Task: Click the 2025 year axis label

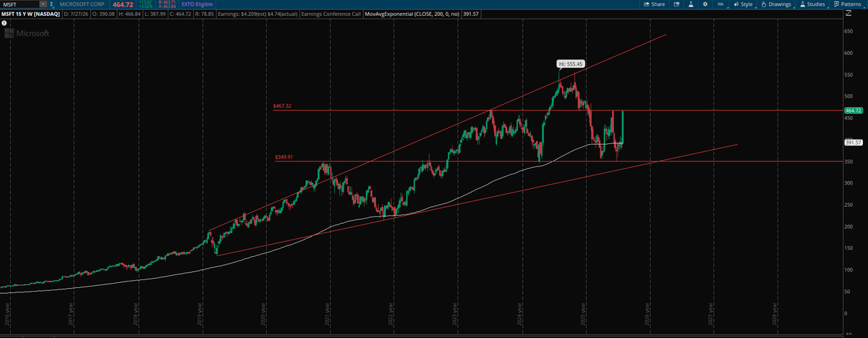Action: (x=584, y=316)
